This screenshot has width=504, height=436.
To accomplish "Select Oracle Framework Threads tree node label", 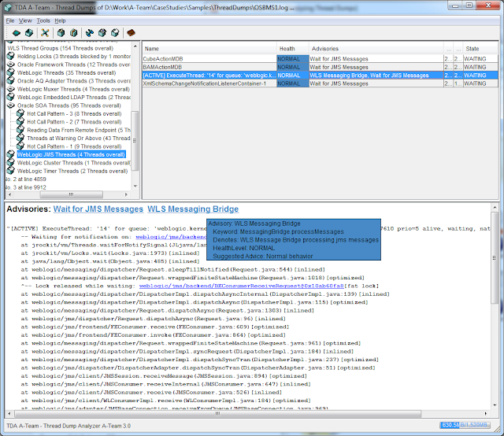I will point(73,65).
